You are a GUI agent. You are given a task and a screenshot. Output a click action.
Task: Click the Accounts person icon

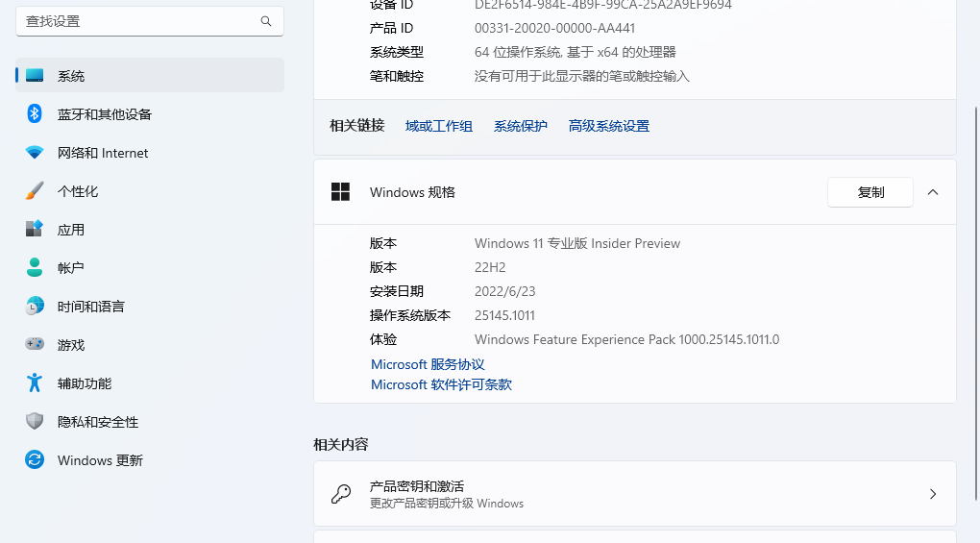(x=35, y=267)
